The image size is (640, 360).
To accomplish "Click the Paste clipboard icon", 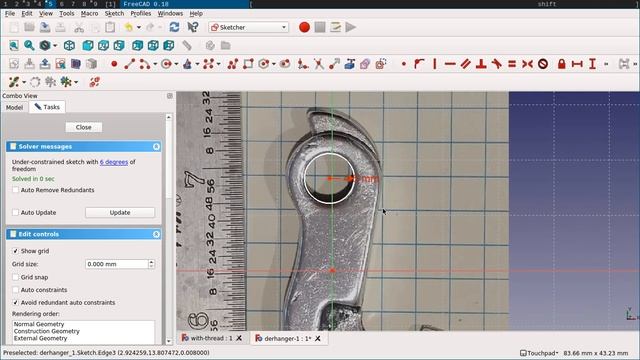I will click(x=110, y=27).
